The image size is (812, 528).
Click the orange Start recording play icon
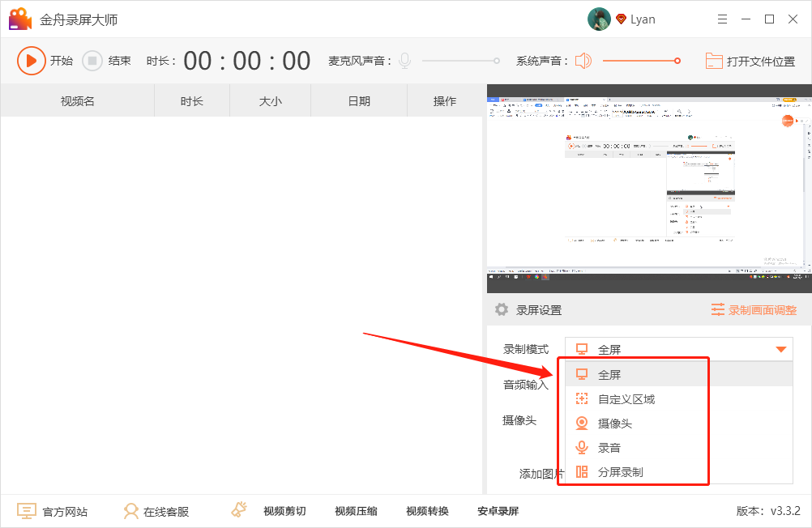point(31,61)
